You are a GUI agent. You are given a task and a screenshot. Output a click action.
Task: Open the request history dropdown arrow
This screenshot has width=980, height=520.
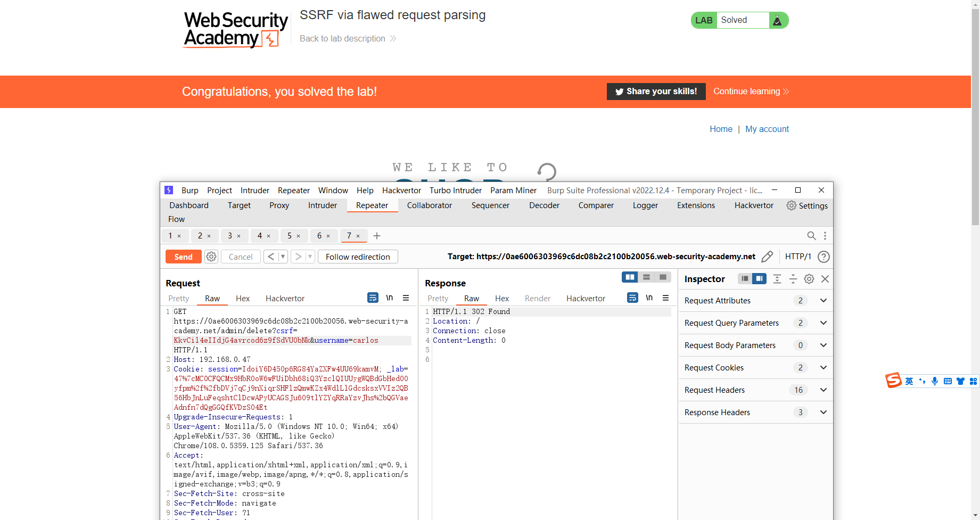pos(284,256)
